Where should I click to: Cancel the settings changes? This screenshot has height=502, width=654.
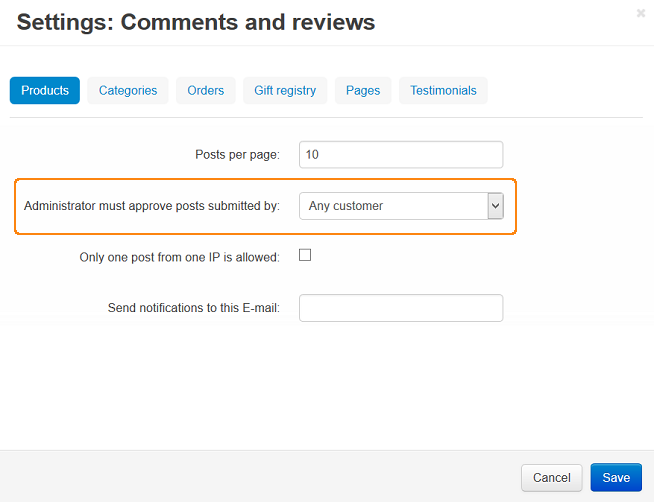(x=551, y=478)
